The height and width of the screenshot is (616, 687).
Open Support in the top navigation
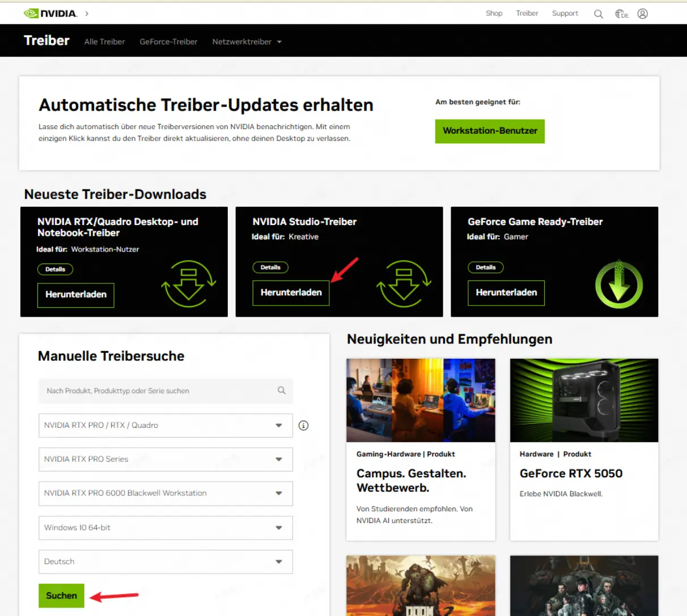point(565,13)
